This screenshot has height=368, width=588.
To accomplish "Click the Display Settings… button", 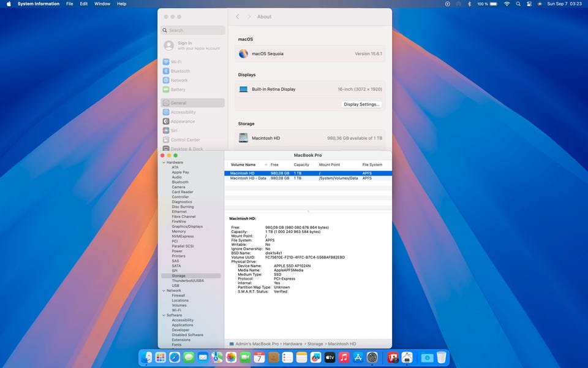I will (x=361, y=104).
